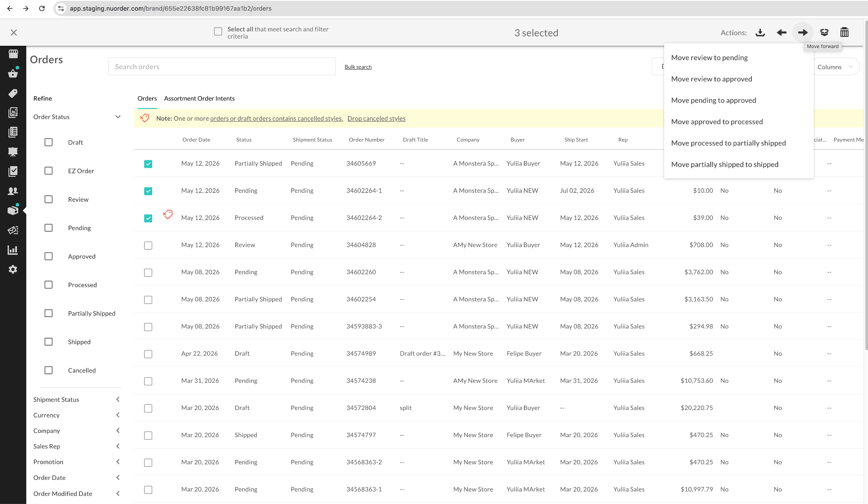The height and width of the screenshot is (504, 868).
Task: Click the browser back arrow
Action: point(10,8)
